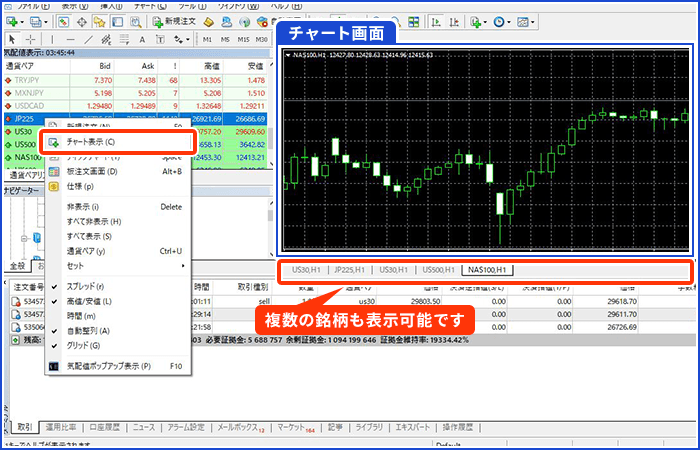Screen dimensions: 700x450
Task: Select the crosshair tool
Action: coord(30,39)
